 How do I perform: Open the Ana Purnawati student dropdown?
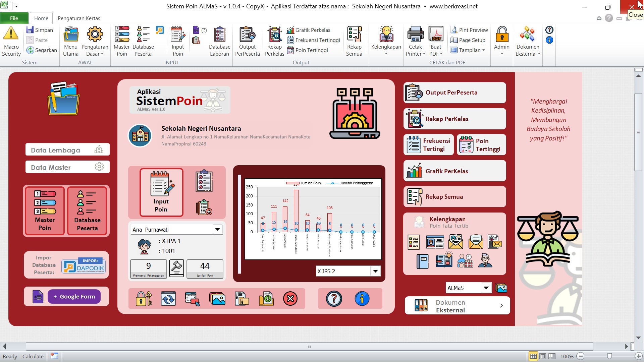(217, 230)
